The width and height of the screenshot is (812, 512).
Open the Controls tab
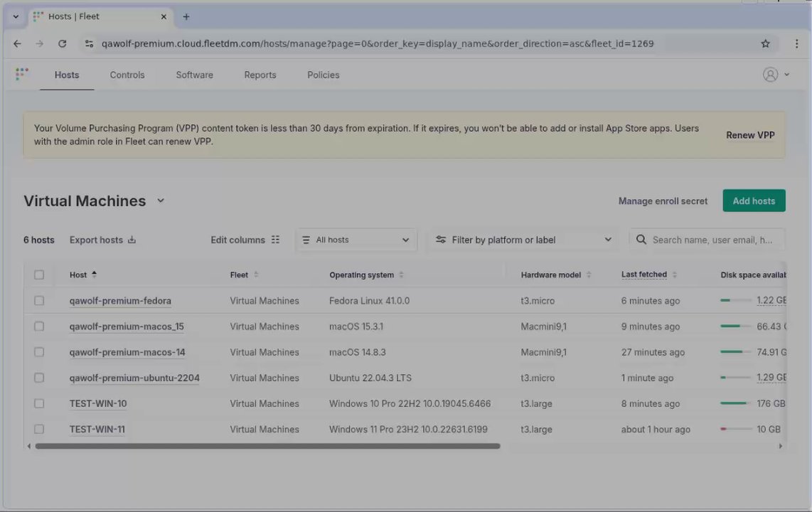tap(127, 75)
